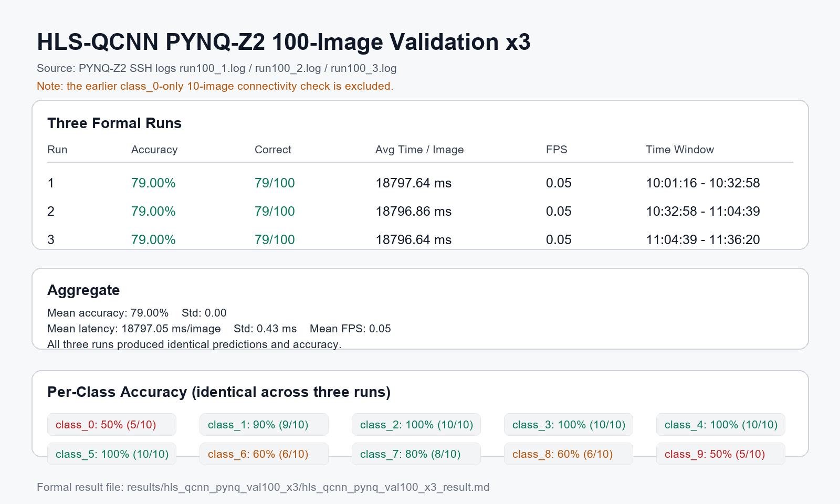Click the class_2: 100% (10/10) badge

coord(416,425)
